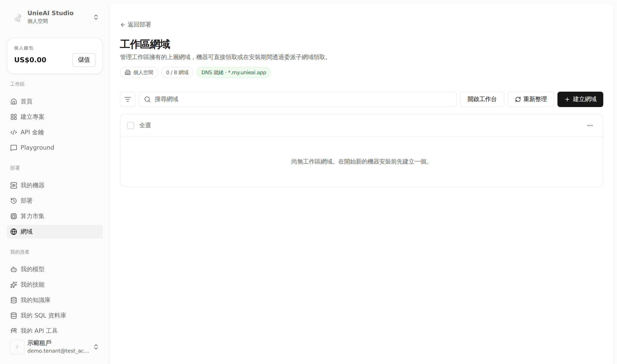This screenshot has width=617, height=364.
Task: Open 首頁 in the sidebar
Action: coord(55,101)
